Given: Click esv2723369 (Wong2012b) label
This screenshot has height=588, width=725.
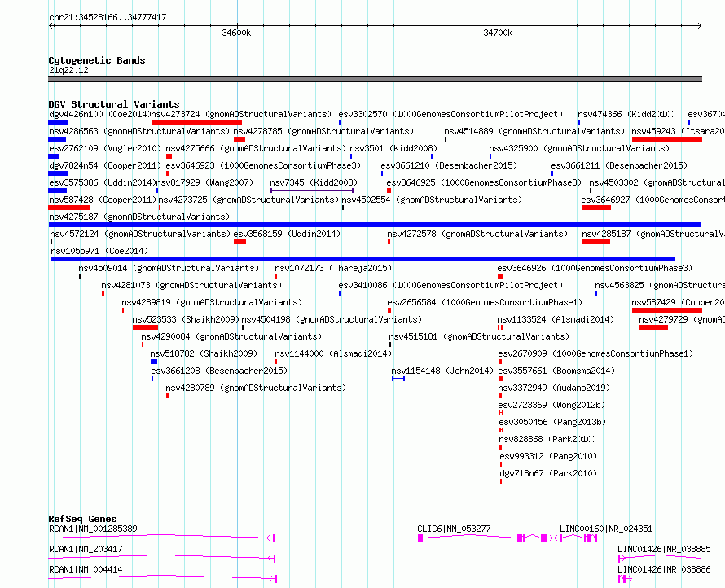Looking at the screenshot, I should pyautogui.click(x=551, y=405).
